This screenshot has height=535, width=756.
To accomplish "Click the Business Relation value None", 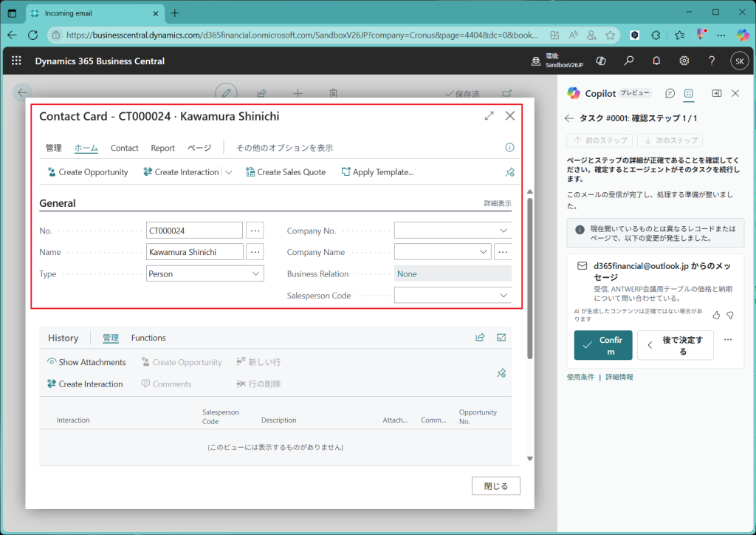I will point(407,274).
